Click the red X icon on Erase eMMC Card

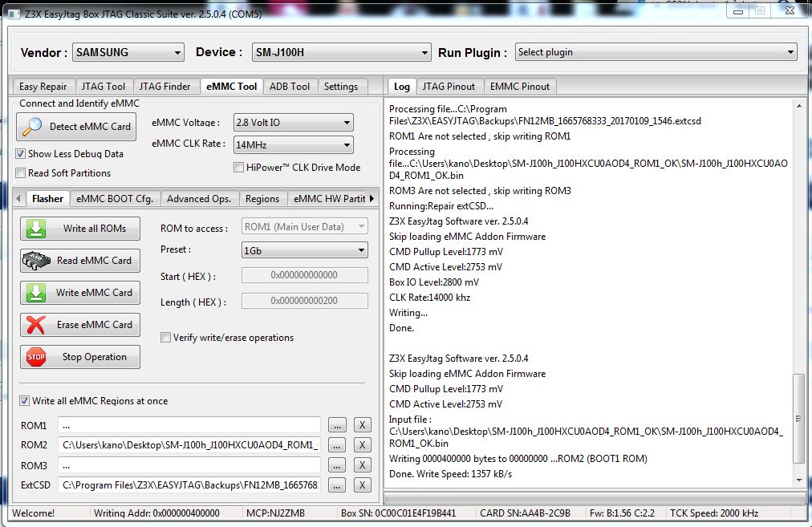pyautogui.click(x=36, y=325)
